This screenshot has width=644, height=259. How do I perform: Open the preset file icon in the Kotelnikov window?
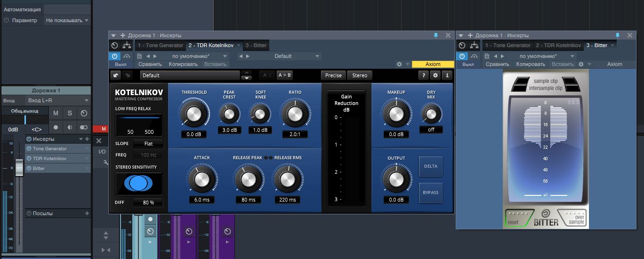pos(139,56)
